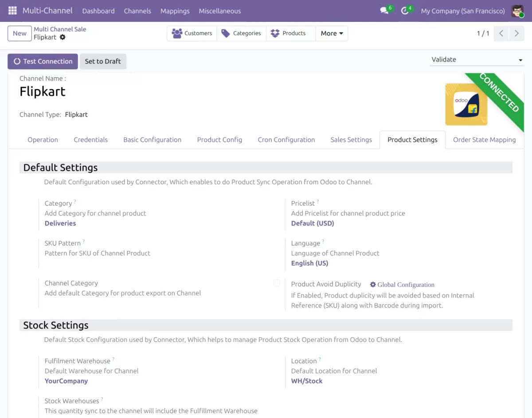Switch company My Company (San Francisco)

point(463,11)
